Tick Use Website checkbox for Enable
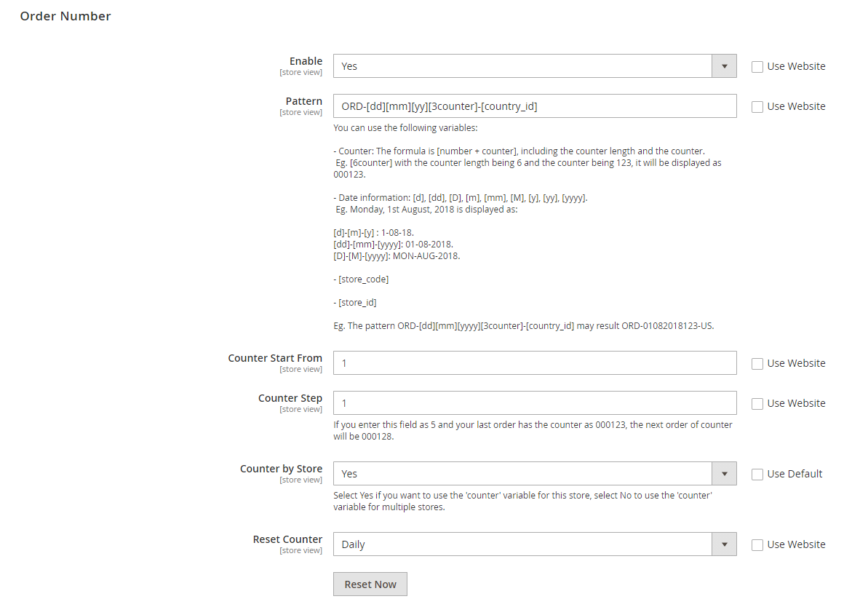The width and height of the screenshot is (868, 607). pos(757,66)
